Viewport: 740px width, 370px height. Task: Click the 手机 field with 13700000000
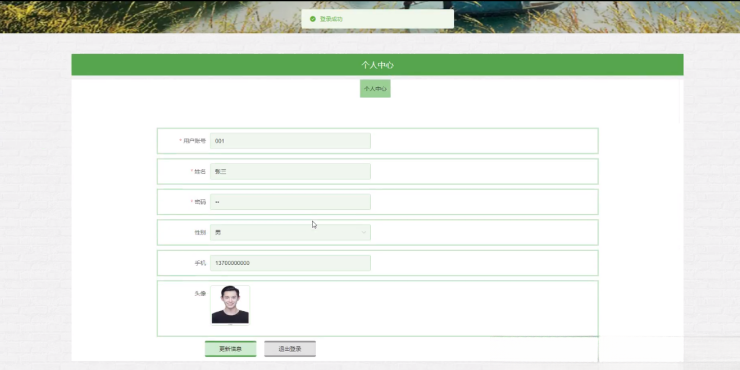tap(290, 263)
